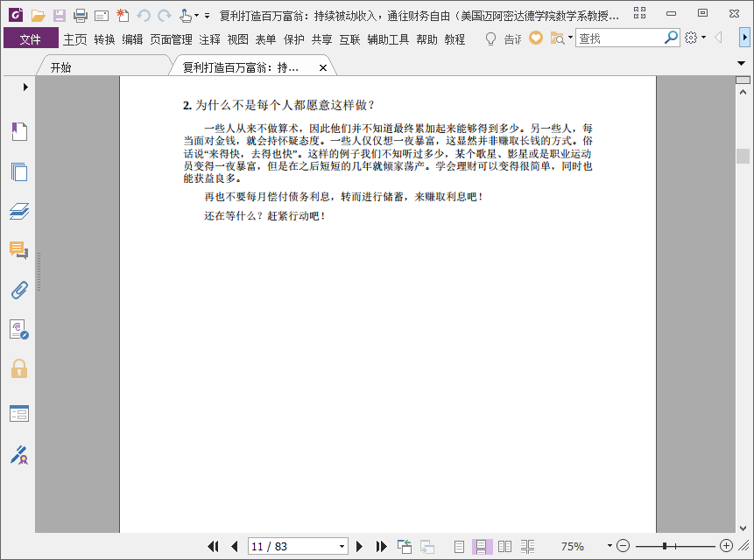Open the 主页 tab
The width and height of the screenshot is (754, 560).
[x=74, y=38]
